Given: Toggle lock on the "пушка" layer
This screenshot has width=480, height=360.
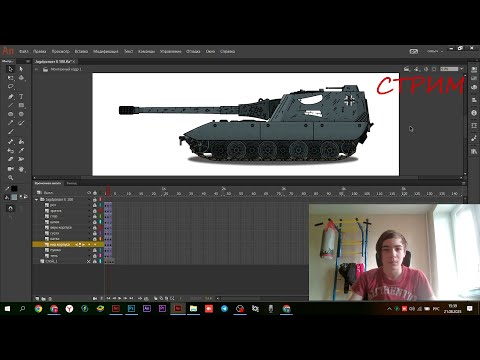Looking at the screenshot, I should (x=95, y=250).
